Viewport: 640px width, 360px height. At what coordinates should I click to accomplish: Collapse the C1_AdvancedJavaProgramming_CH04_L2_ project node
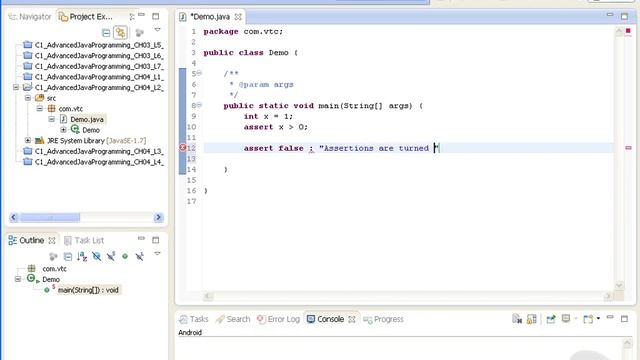pyautogui.click(x=16, y=87)
